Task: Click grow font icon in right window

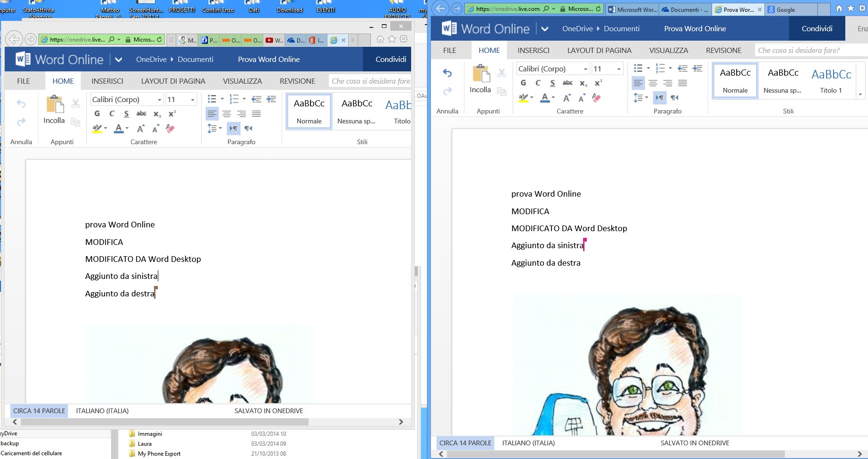Action: (567, 98)
